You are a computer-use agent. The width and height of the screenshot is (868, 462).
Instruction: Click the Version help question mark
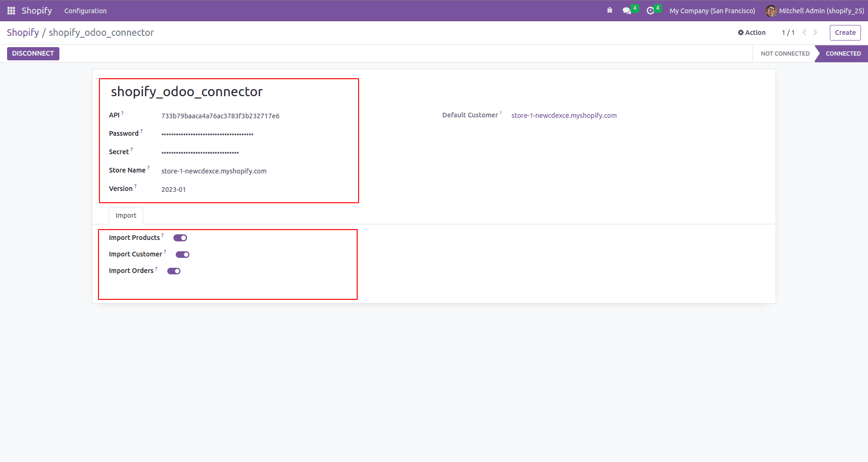(136, 187)
